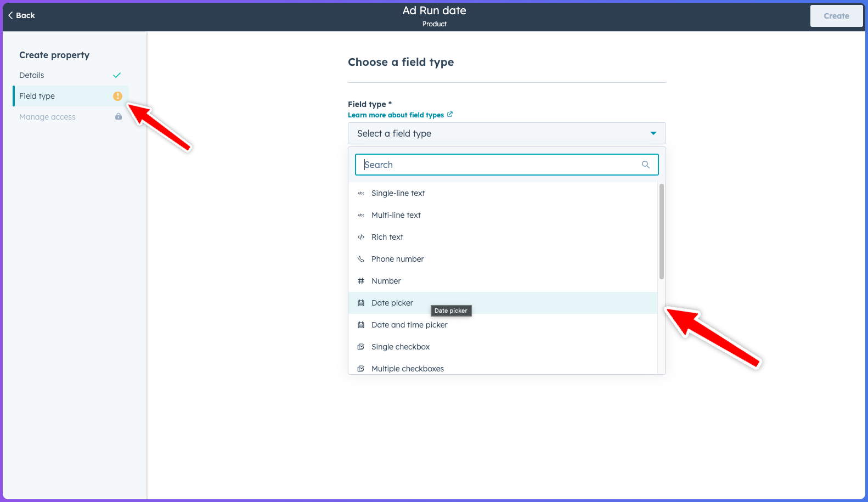Go back using the Back button
The image size is (868, 502).
tap(21, 15)
